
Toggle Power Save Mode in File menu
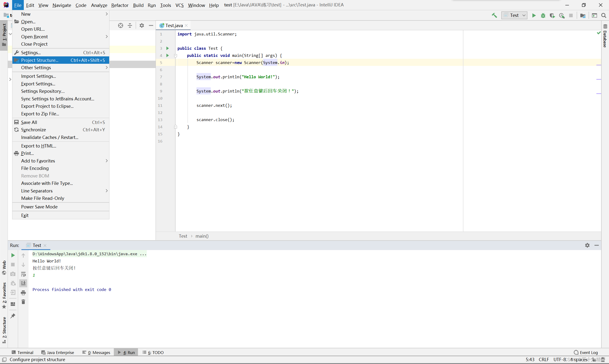tap(39, 207)
